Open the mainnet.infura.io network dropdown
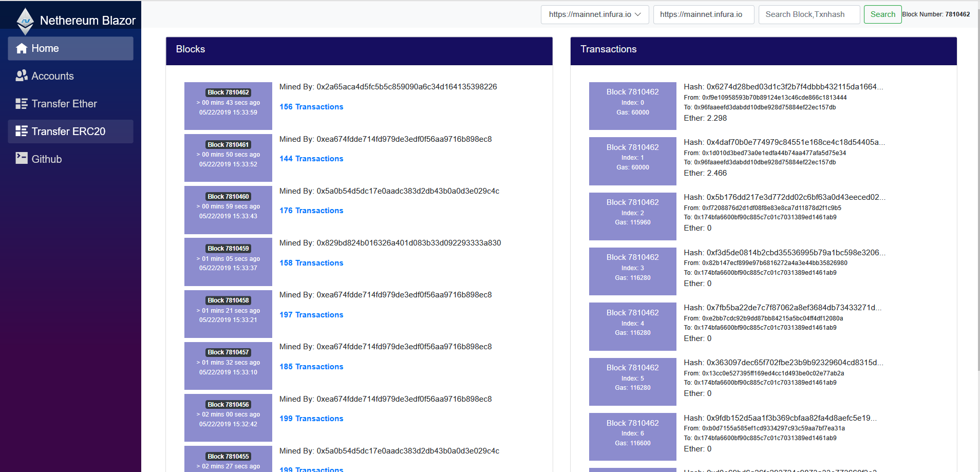980x472 pixels. point(594,14)
